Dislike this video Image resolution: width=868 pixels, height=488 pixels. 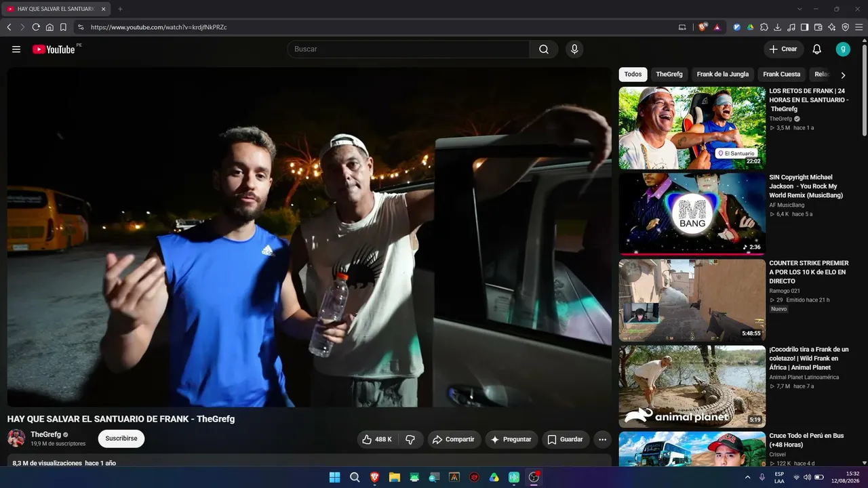(410, 439)
